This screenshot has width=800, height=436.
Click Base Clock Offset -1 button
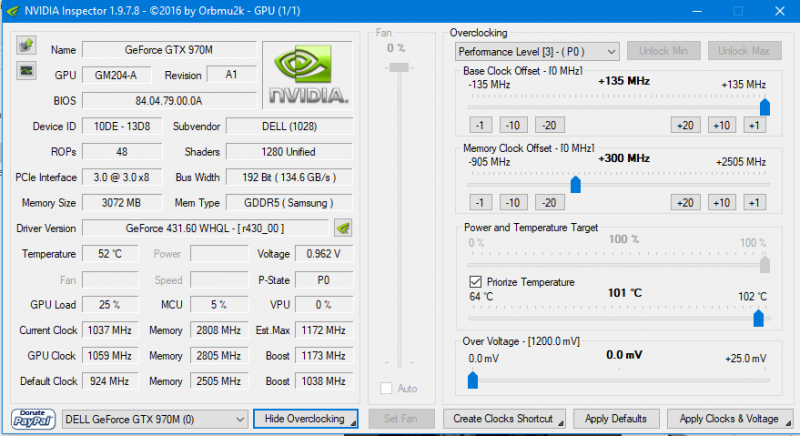tap(480, 125)
